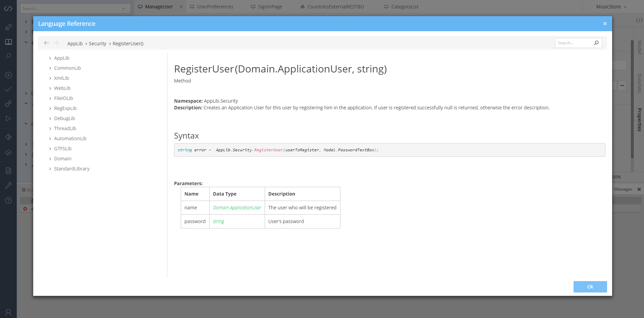Click the back arrow in Language Reference

[x=47, y=43]
